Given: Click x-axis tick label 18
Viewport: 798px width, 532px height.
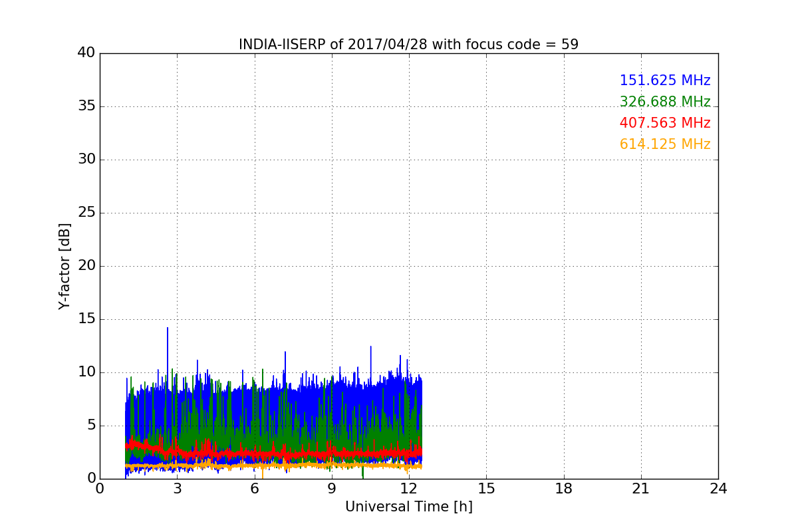Looking at the screenshot, I should click(564, 489).
